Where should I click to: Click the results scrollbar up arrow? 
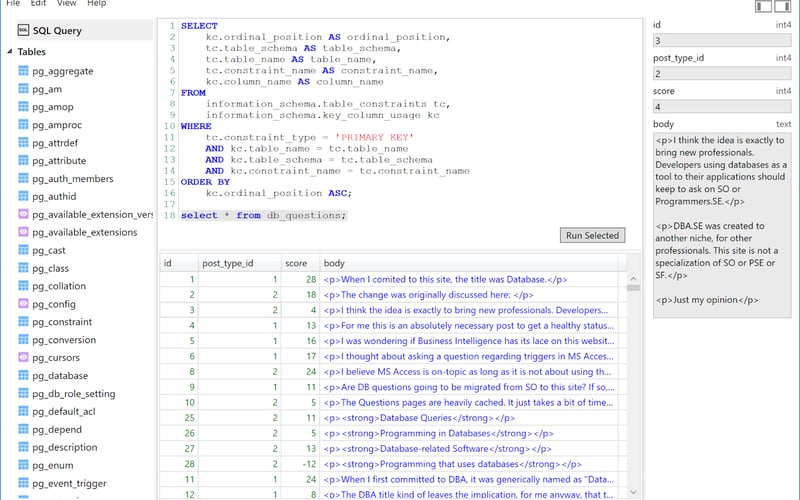click(633, 279)
